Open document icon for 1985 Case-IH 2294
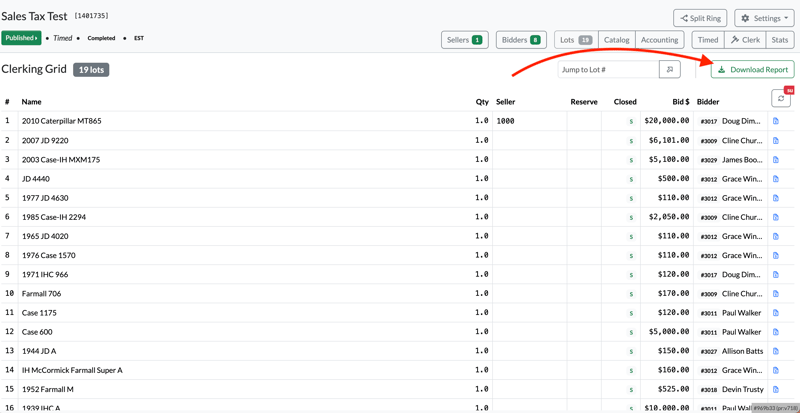This screenshot has height=413, width=800. pos(776,217)
